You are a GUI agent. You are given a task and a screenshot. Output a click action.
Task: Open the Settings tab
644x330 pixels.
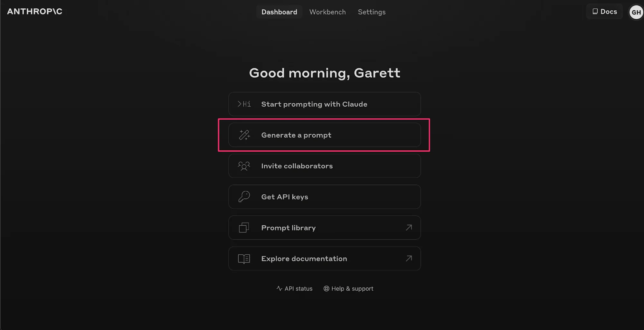(x=372, y=12)
